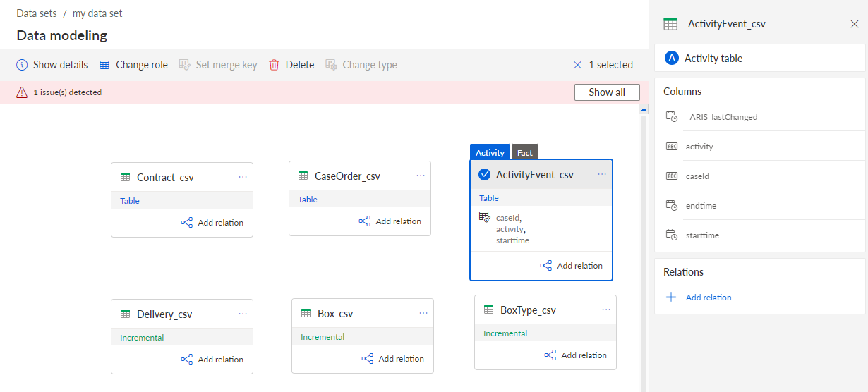Click the endtime column date icon
The width and height of the screenshot is (868, 392).
[x=672, y=206]
